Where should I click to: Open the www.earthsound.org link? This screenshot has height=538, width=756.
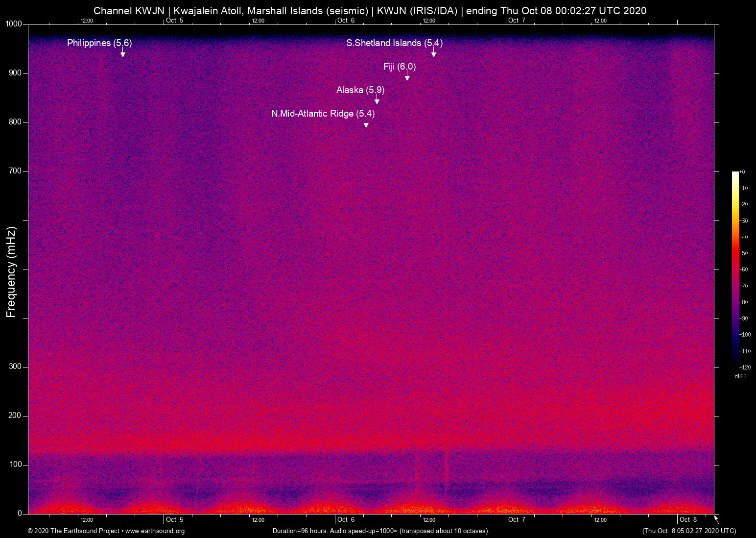(154, 531)
